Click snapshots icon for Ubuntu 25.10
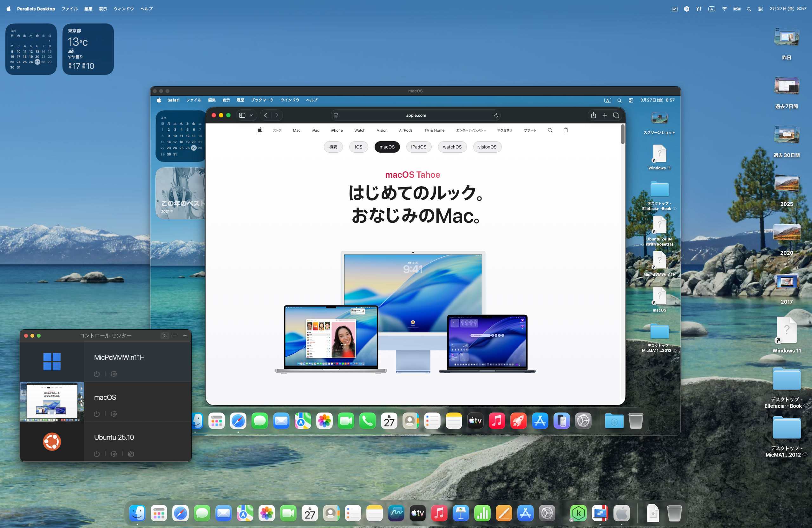Screen dimensions: 812x528 [131, 454]
